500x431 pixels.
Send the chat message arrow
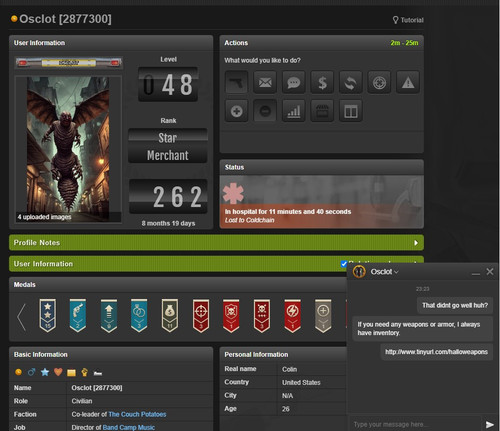(490, 424)
